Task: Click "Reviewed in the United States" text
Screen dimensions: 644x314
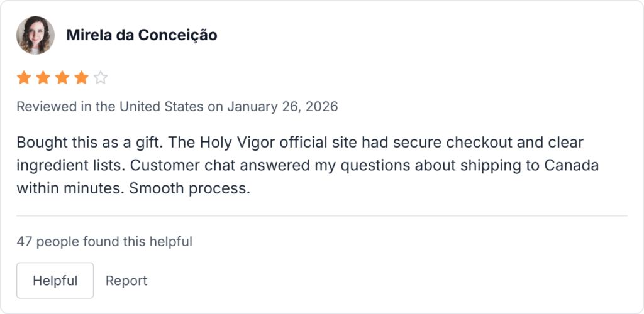Action: (110, 107)
